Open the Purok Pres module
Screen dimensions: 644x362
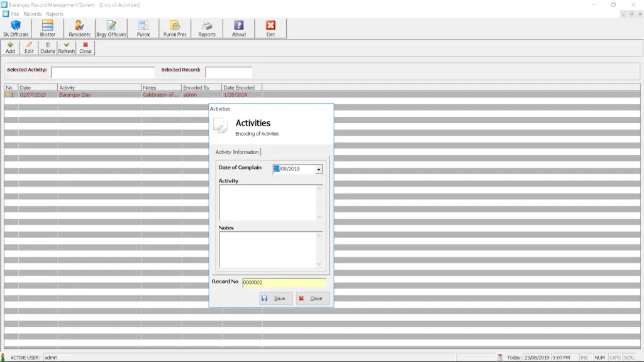click(175, 28)
